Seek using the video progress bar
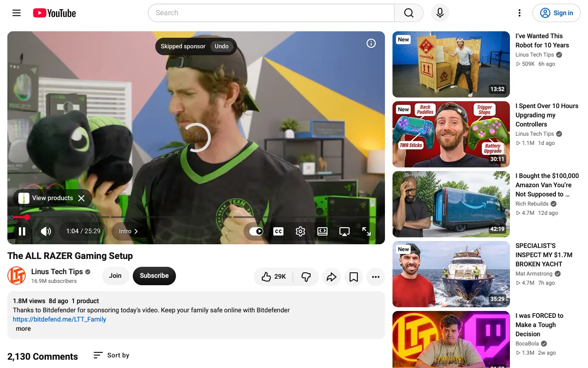Image resolution: width=588 pixels, height=368 pixels. (x=196, y=217)
